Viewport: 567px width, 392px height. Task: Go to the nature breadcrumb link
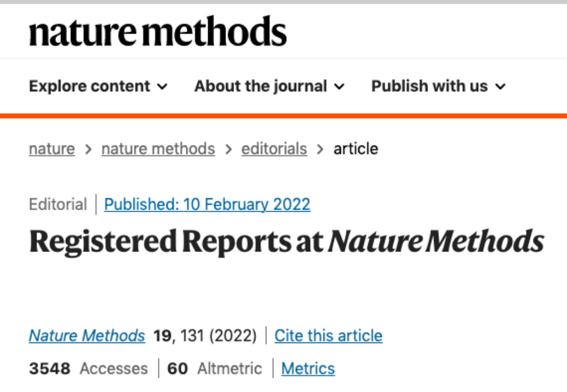(52, 149)
